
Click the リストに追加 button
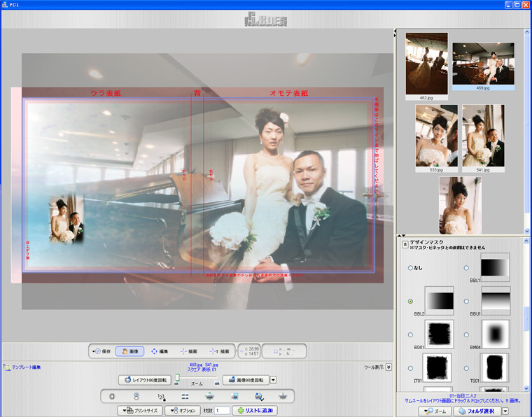click(x=256, y=411)
